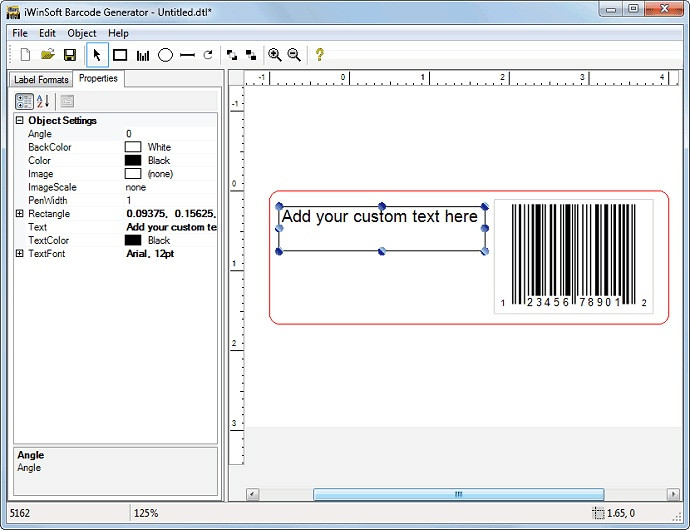Click the BackColor white swatch
Screen dimensions: 690x530
pyautogui.click(x=133, y=147)
